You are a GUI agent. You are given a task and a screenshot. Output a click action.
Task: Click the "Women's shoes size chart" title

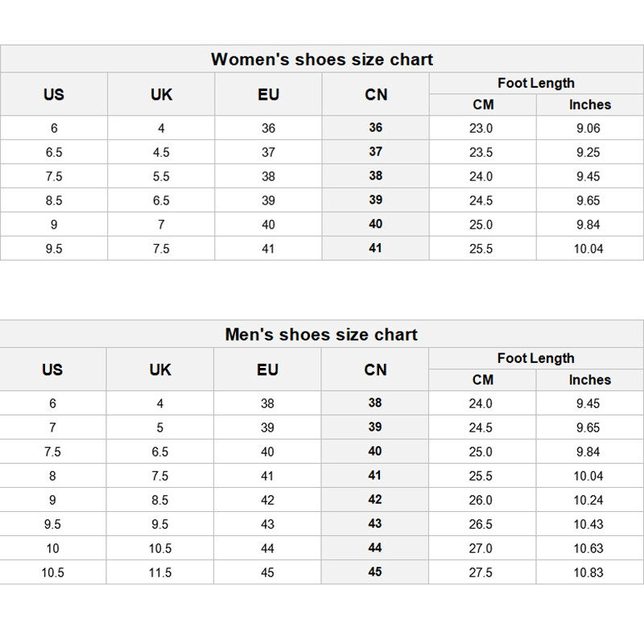(x=322, y=60)
